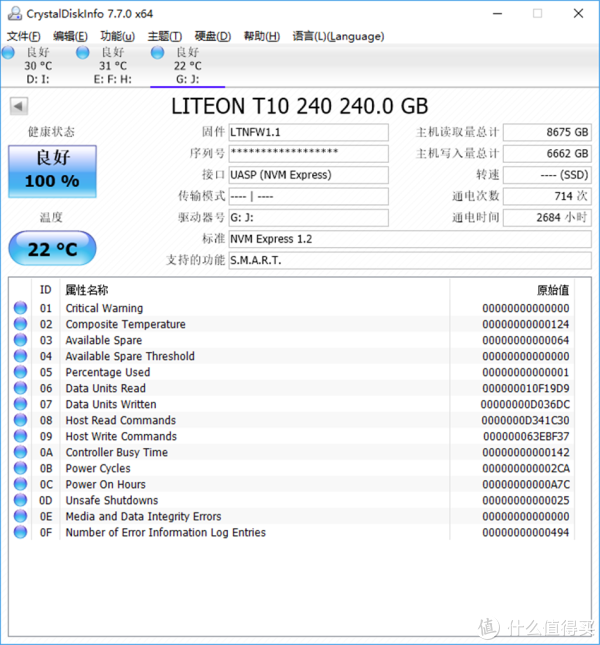Click raw value 000000010F19D9
This screenshot has height=645, width=600.
click(526, 388)
